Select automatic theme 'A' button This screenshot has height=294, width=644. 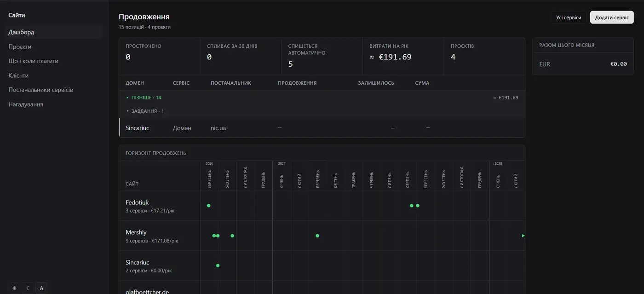tap(41, 288)
